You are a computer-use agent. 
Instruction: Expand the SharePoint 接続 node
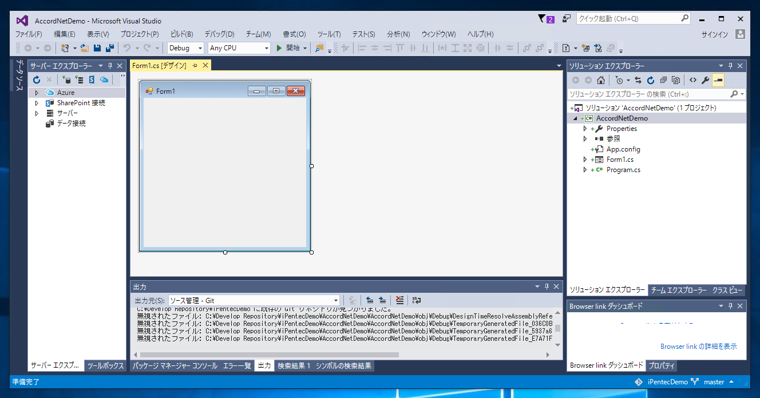[36, 103]
